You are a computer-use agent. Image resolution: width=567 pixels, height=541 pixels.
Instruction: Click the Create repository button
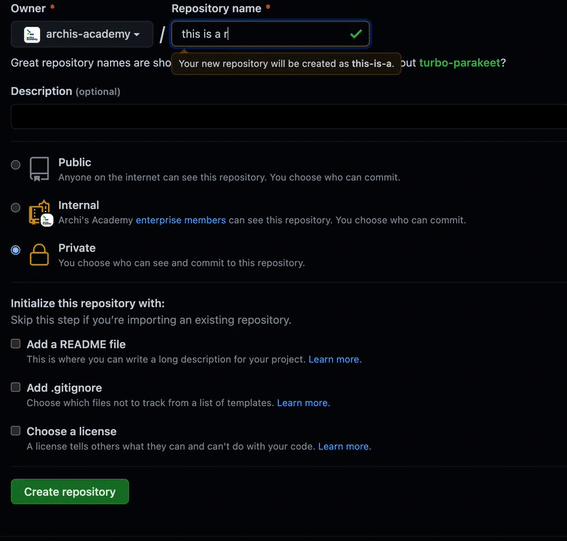[x=70, y=491]
